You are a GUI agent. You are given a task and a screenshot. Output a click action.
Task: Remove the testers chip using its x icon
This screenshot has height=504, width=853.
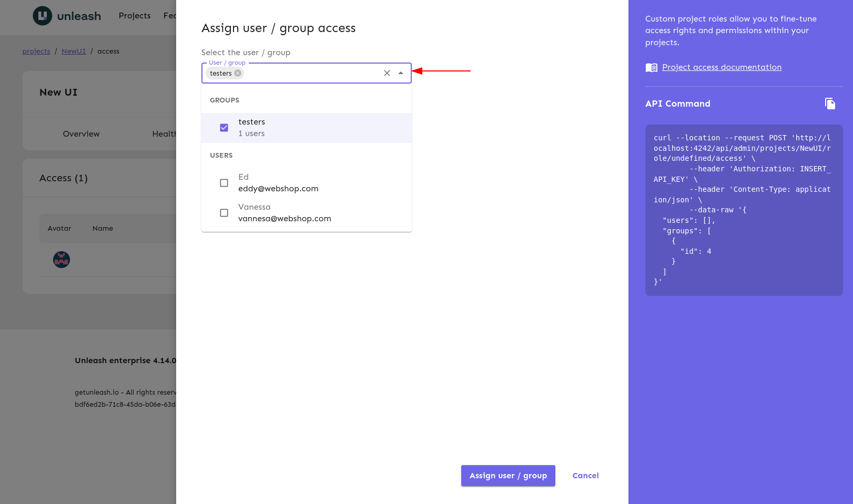pos(238,74)
